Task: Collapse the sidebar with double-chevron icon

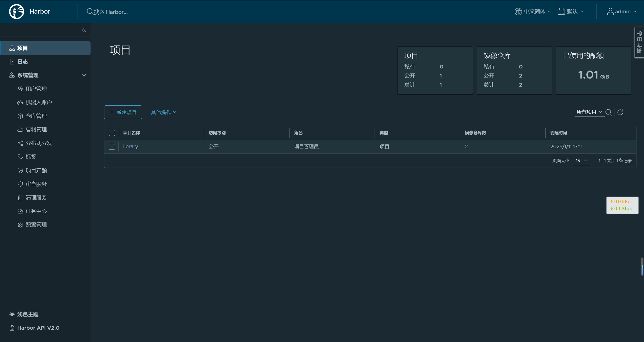Action: point(84,30)
